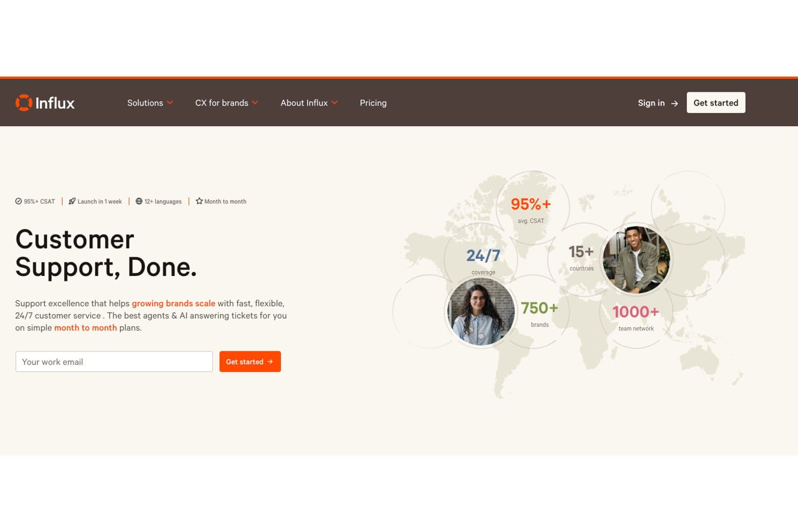Click the star icon beside Month to month

[x=199, y=201]
